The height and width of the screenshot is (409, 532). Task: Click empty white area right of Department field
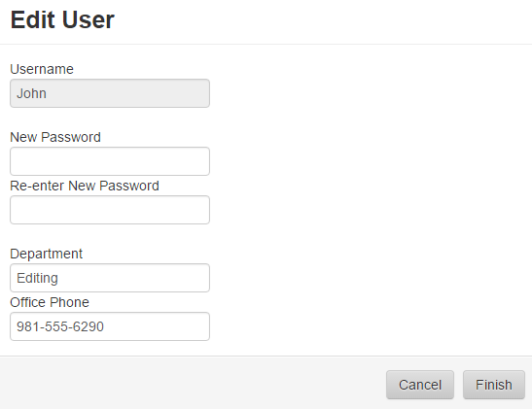[370, 278]
